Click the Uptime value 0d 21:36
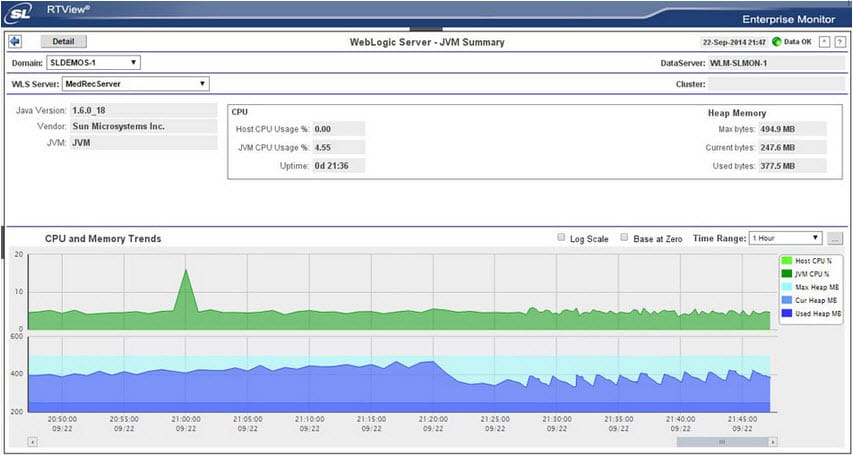Viewport: 853px width, 455px height. (339, 165)
